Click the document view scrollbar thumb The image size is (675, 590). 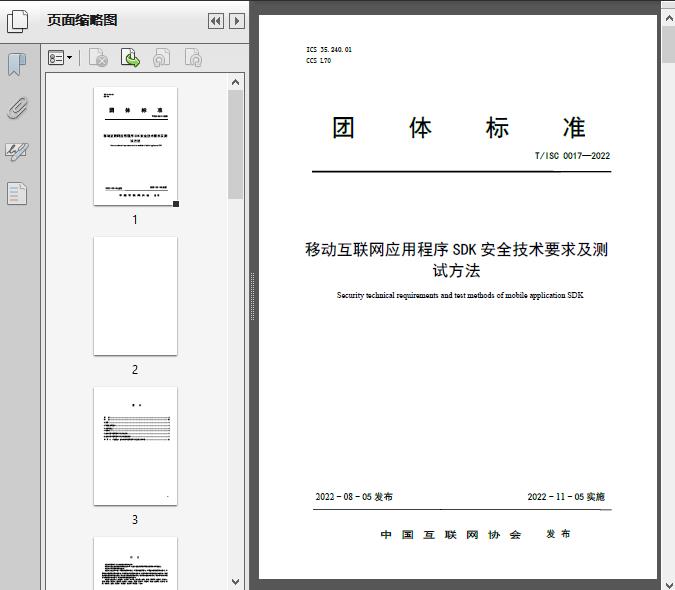[669, 44]
